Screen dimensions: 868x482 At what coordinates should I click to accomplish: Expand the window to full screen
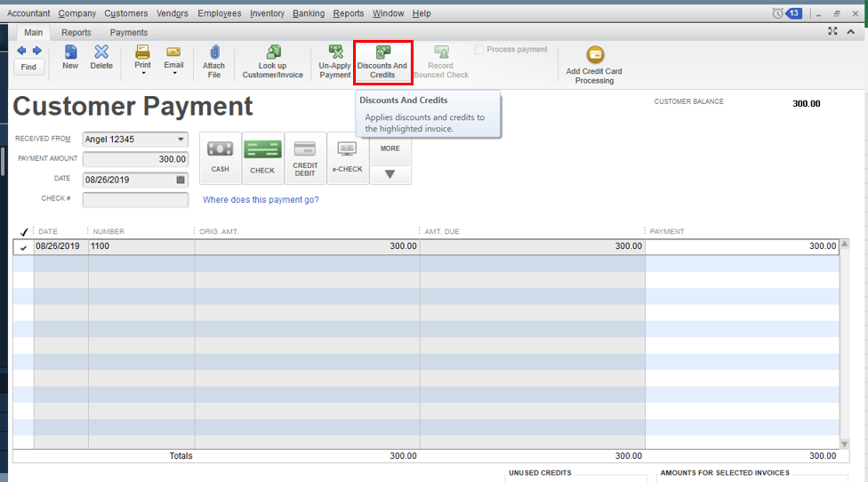tap(832, 31)
